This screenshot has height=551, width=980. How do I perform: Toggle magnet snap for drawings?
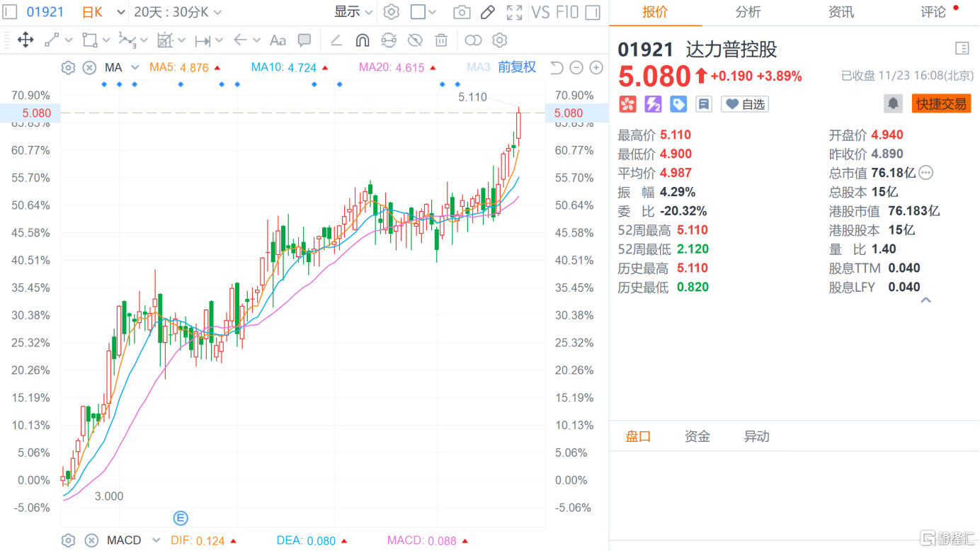(x=363, y=40)
